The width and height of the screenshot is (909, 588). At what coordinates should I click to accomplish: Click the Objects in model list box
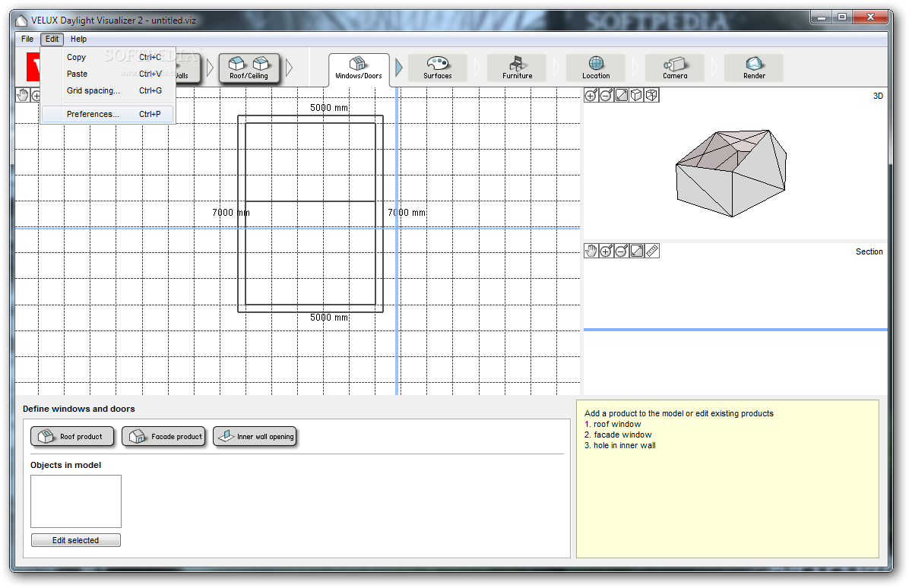(x=76, y=501)
